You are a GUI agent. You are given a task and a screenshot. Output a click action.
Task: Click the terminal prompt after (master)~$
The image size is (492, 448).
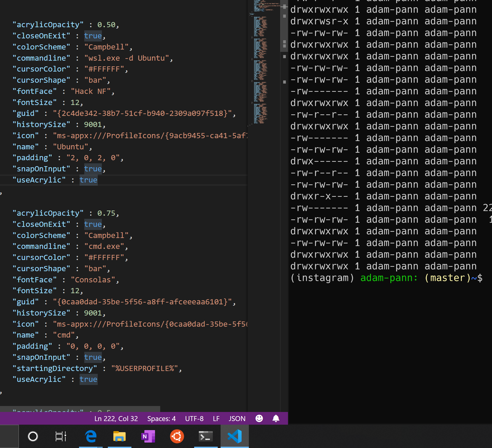coord(486,278)
